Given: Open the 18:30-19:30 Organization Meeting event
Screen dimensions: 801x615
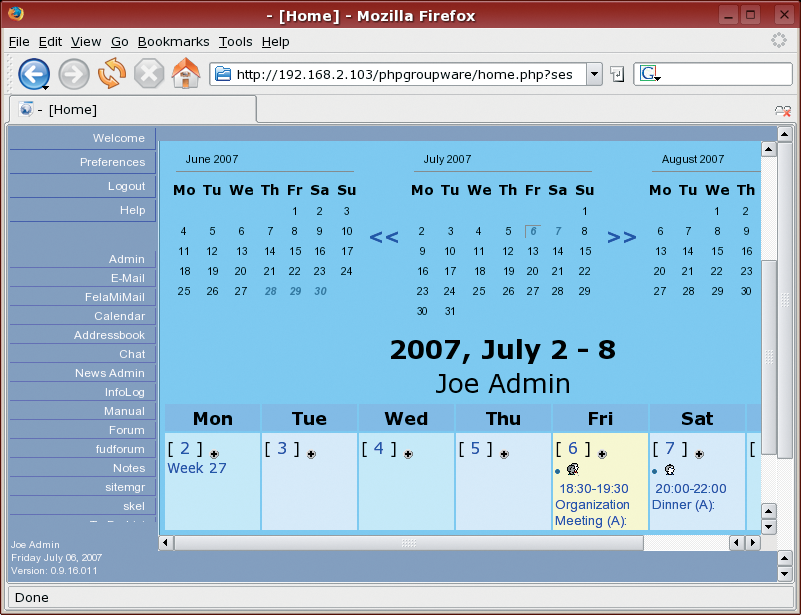Looking at the screenshot, I should [x=593, y=505].
